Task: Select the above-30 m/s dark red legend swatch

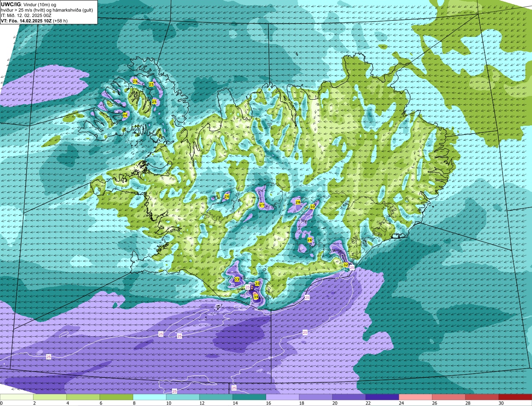Action: coord(515,397)
